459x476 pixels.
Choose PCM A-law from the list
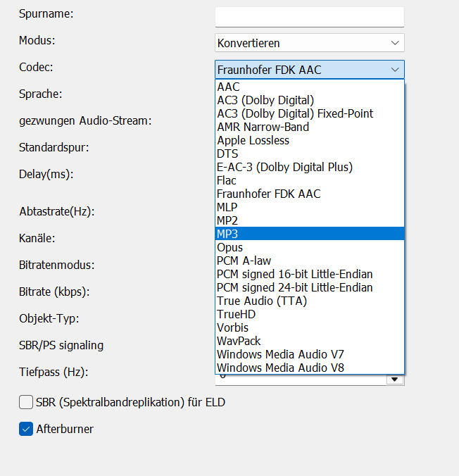click(x=309, y=261)
